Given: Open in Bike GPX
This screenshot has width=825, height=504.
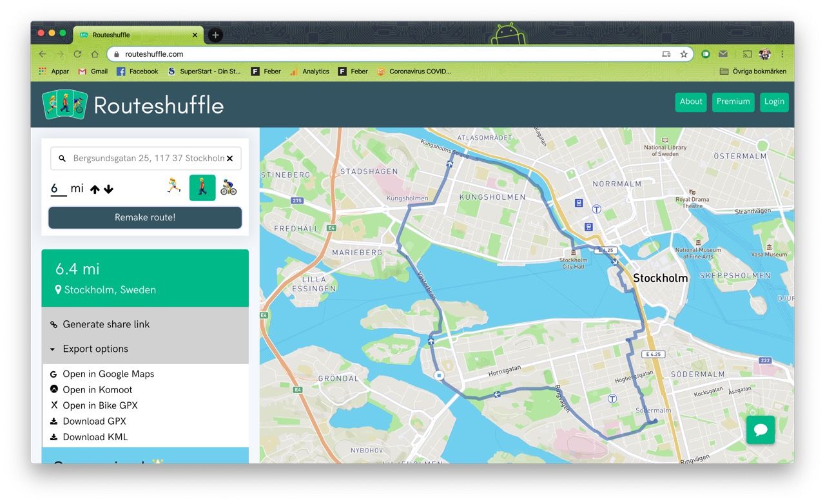Looking at the screenshot, I should 100,405.
